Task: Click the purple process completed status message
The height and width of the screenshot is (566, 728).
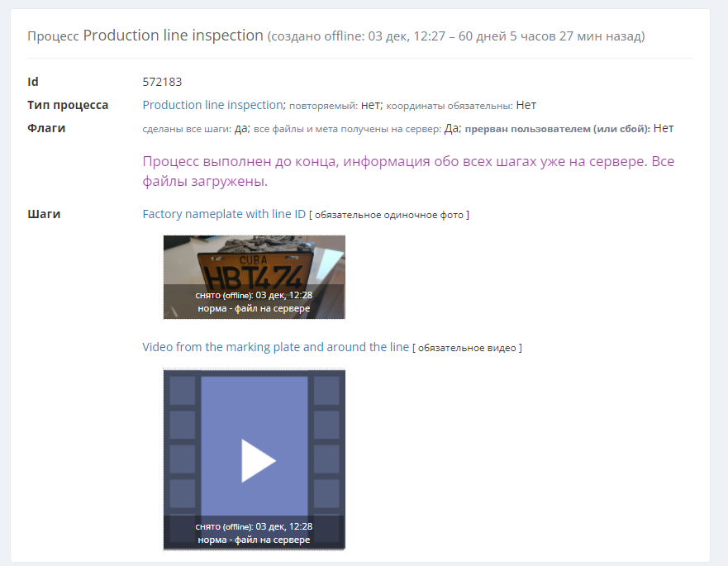Action: pos(408,171)
